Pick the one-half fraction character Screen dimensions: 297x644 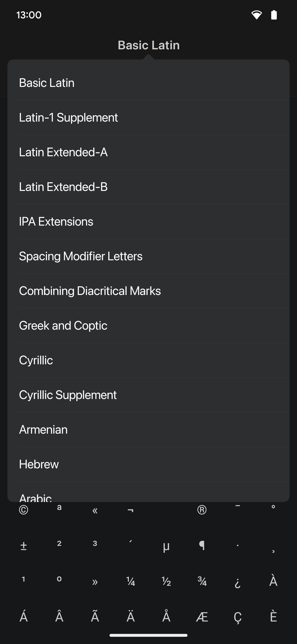166,581
